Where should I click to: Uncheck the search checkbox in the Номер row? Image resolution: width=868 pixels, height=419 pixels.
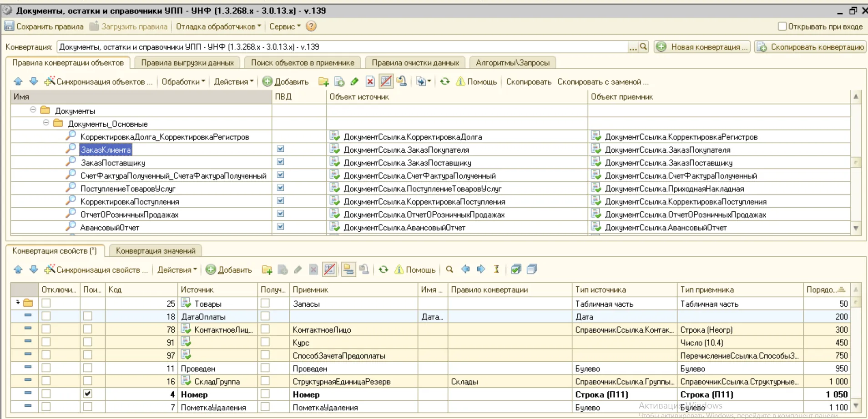point(88,394)
